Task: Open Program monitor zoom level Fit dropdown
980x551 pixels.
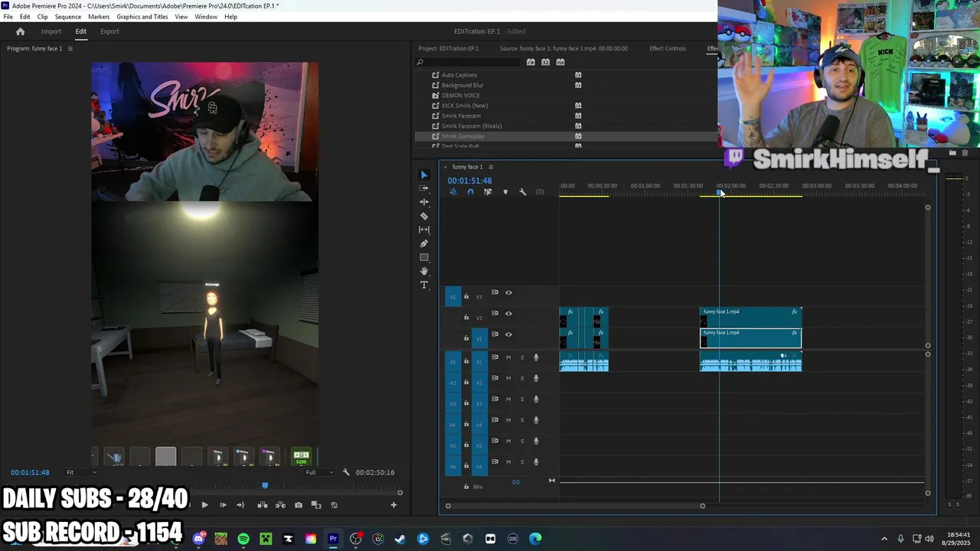Action: tap(80, 472)
